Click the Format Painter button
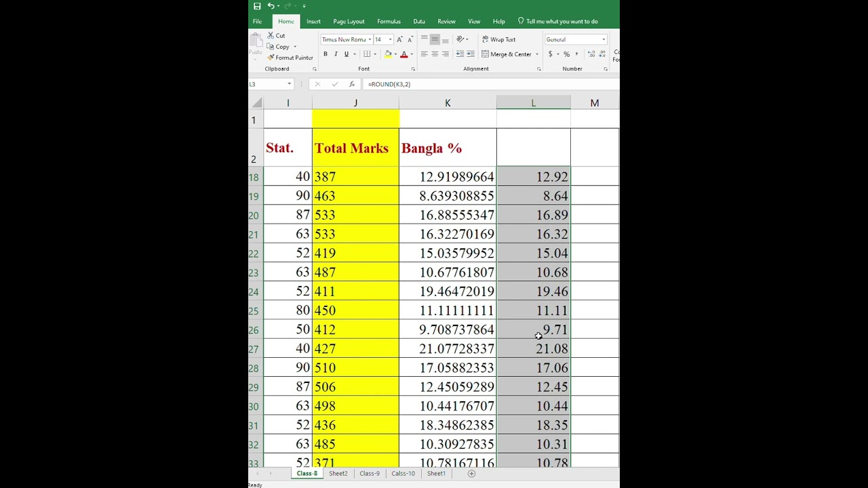The width and height of the screenshot is (868, 488). pos(290,58)
